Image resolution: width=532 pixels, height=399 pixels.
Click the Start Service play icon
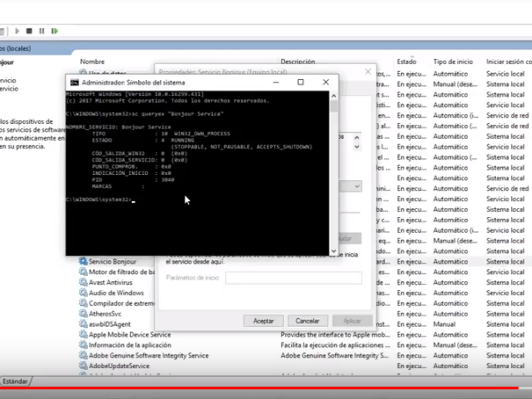pos(17,31)
